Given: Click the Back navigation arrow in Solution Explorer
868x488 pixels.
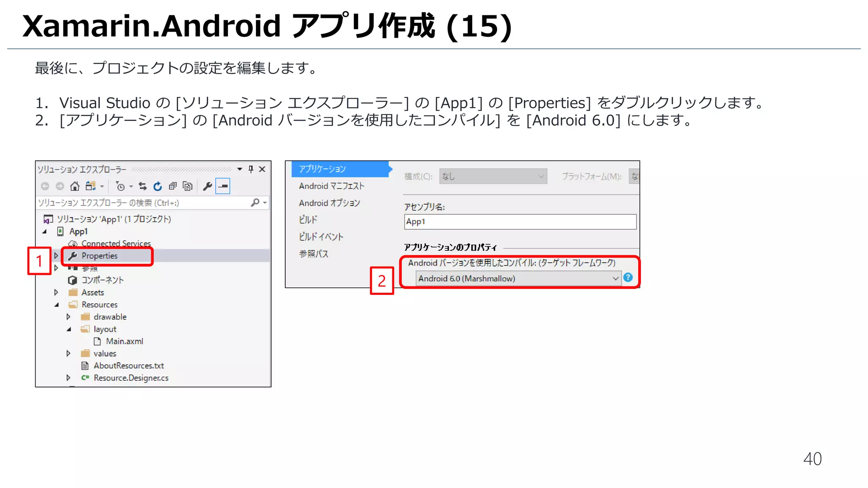Looking at the screenshot, I should pos(45,186).
